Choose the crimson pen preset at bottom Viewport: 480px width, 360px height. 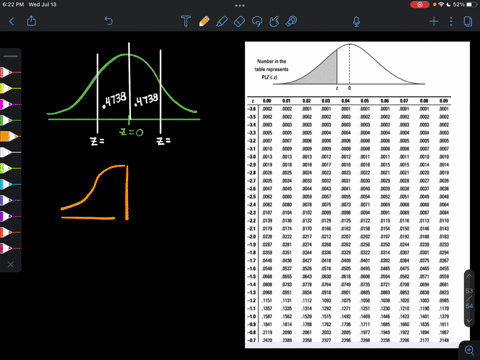tap(10, 248)
